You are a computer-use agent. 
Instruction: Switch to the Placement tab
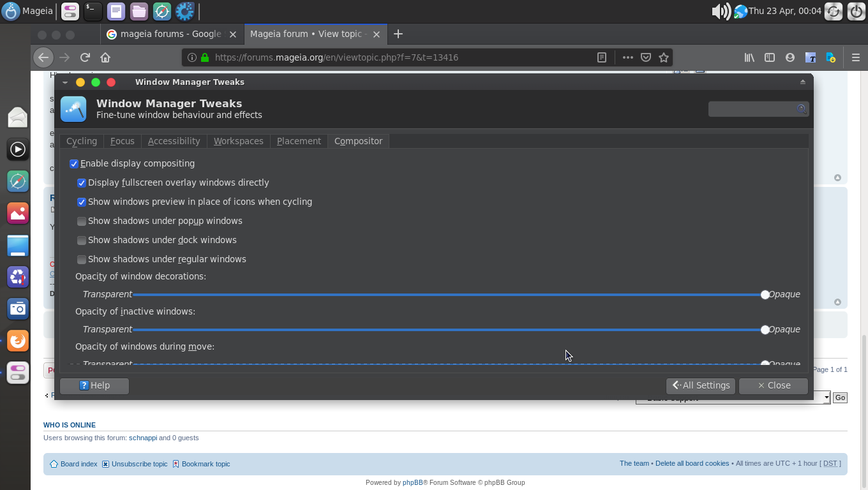click(299, 141)
